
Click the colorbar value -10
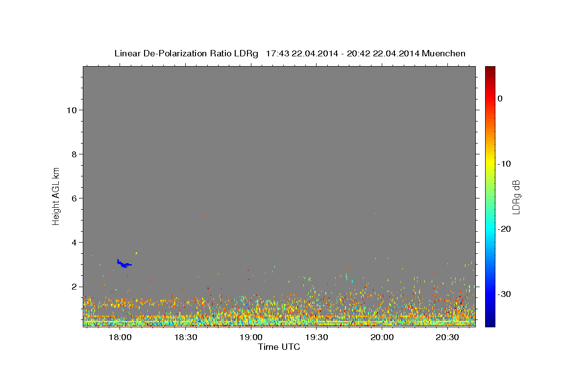coord(505,164)
